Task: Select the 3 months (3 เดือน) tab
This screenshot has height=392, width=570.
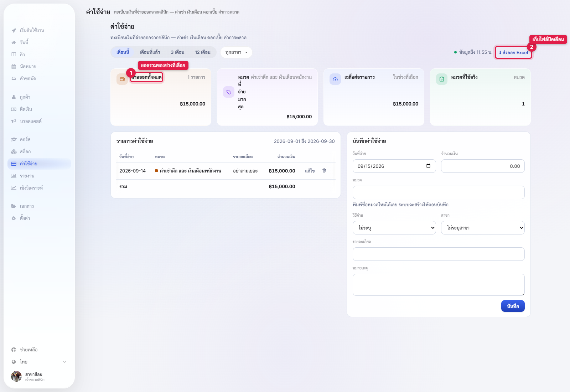Action: pyautogui.click(x=177, y=52)
